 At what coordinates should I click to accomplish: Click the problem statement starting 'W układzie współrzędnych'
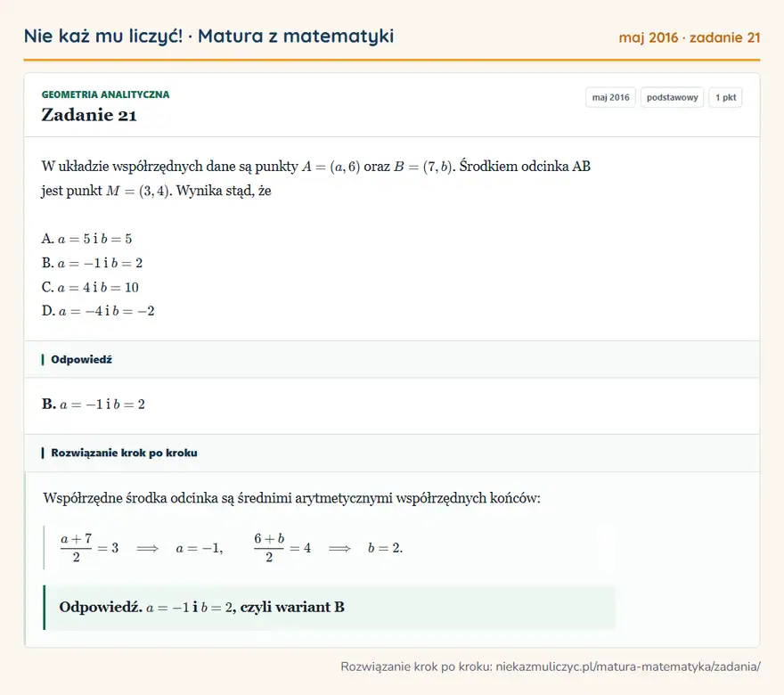coord(316,178)
